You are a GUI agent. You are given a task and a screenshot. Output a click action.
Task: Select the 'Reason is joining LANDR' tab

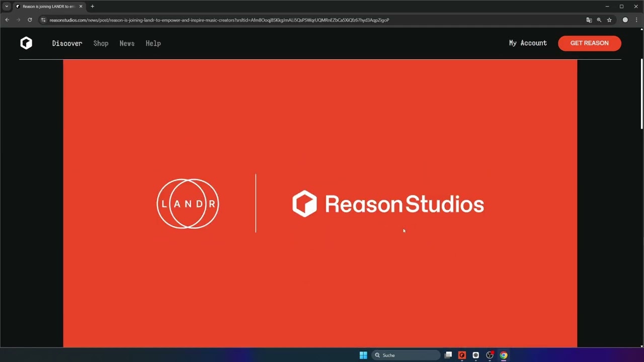tap(49, 7)
